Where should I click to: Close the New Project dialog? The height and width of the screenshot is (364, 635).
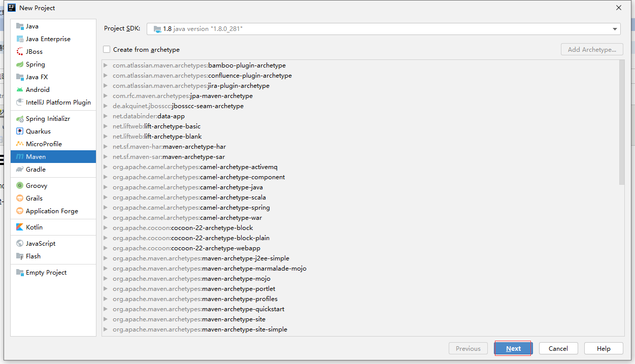click(619, 8)
